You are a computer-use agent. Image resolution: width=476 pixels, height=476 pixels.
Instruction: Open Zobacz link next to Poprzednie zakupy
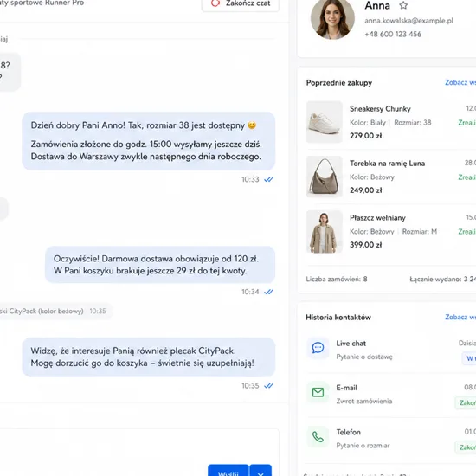tap(460, 82)
